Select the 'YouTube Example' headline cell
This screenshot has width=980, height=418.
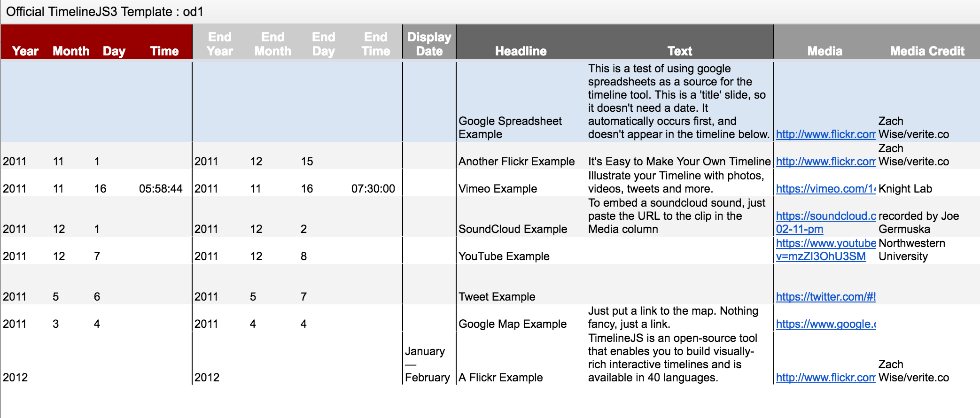click(504, 256)
